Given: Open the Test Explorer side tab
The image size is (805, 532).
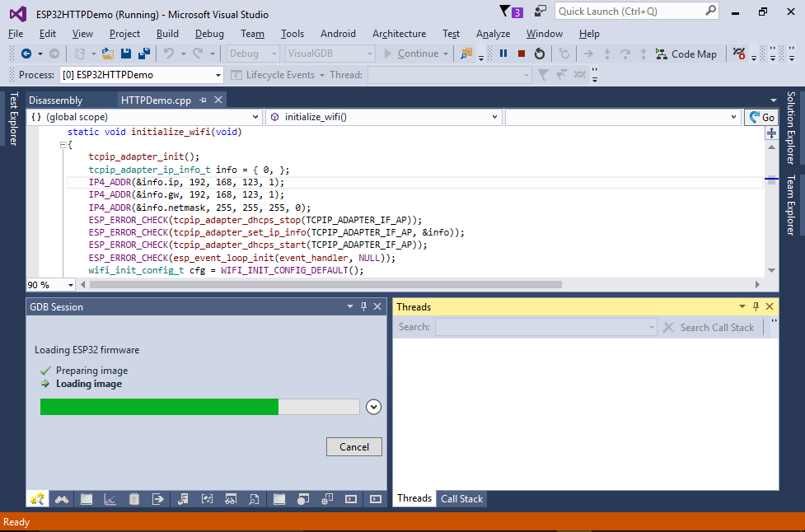Looking at the screenshot, I should [x=14, y=119].
